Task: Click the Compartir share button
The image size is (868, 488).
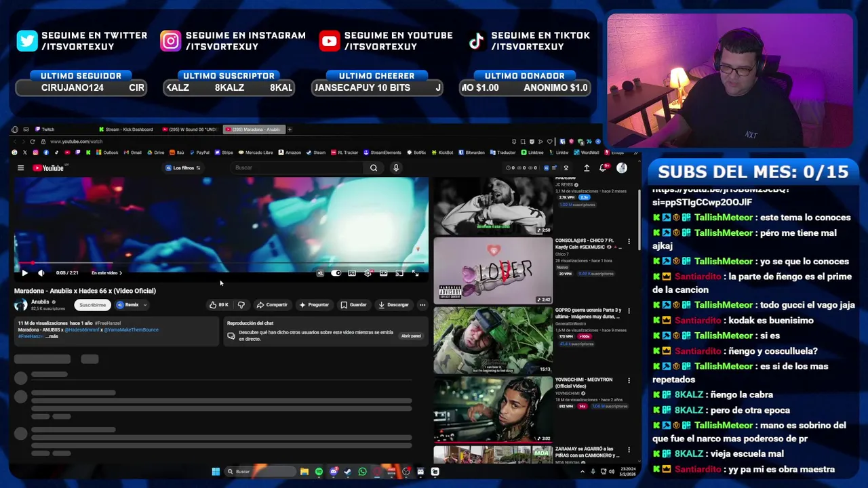Action: [273, 305]
